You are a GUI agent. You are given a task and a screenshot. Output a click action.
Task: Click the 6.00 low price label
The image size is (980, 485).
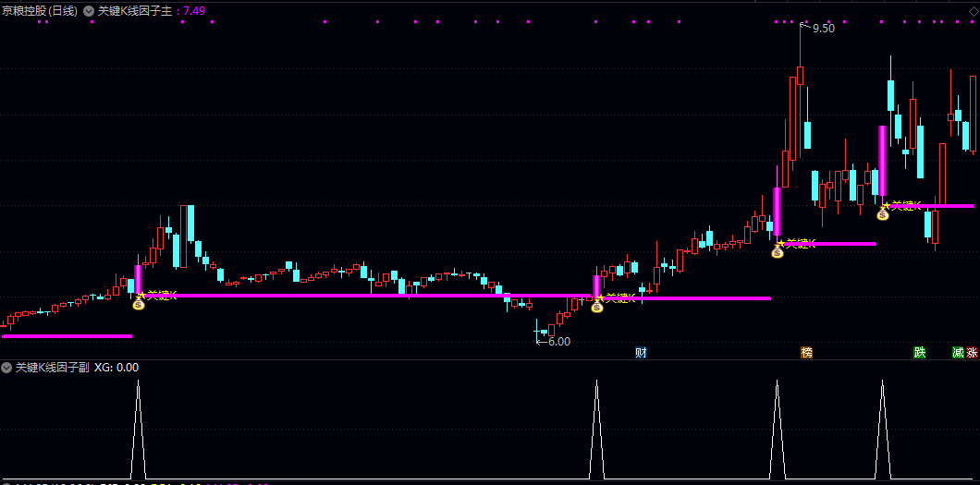click(558, 342)
